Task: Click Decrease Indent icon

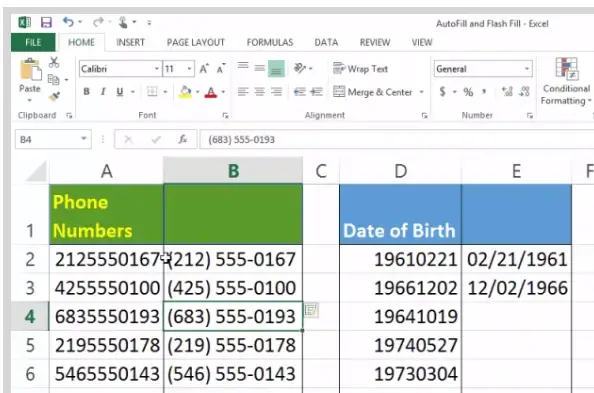Action: [x=300, y=92]
